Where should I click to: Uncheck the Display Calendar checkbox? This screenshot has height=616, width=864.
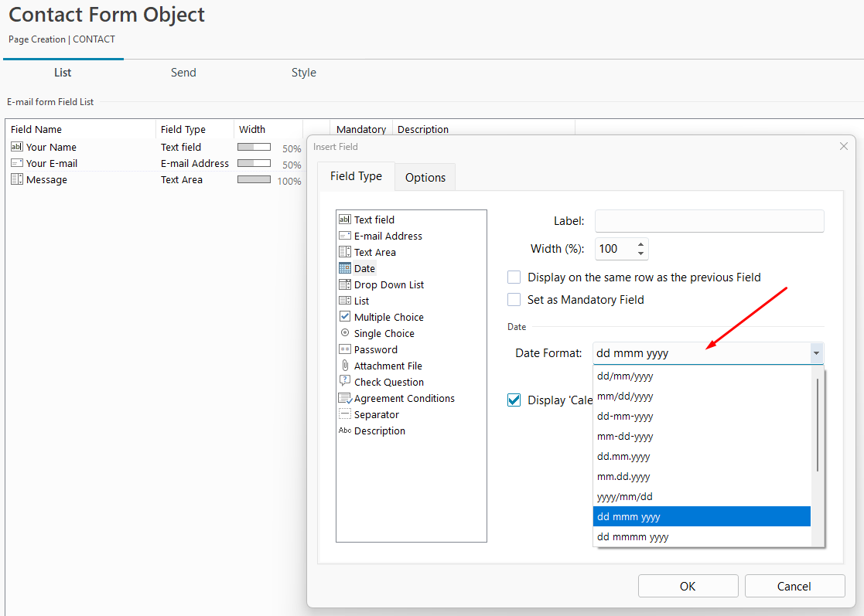[514, 400]
